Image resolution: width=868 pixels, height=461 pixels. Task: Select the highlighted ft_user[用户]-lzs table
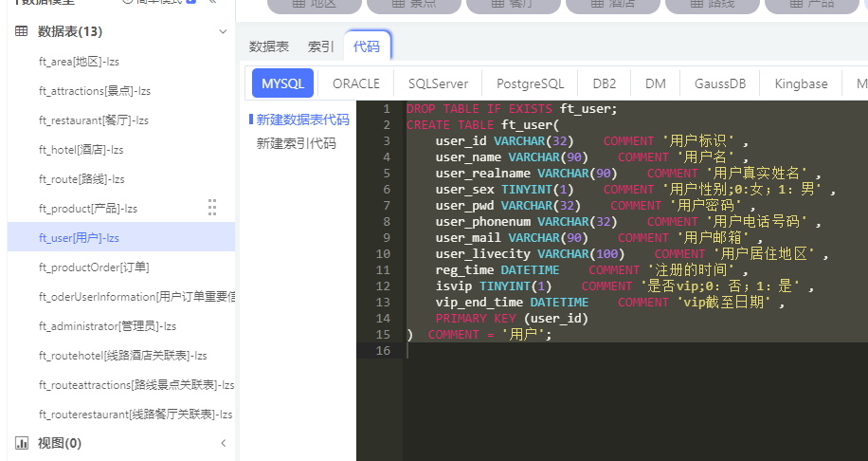coord(121,237)
